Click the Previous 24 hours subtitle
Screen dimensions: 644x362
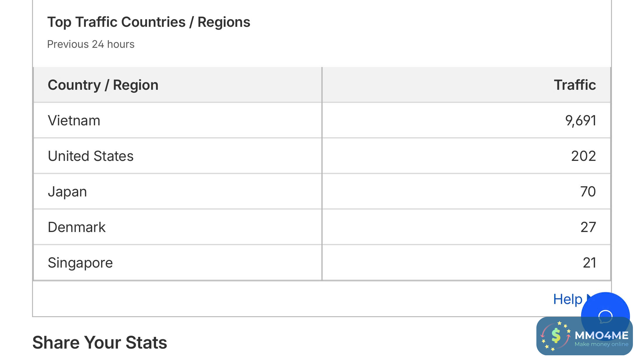(91, 44)
